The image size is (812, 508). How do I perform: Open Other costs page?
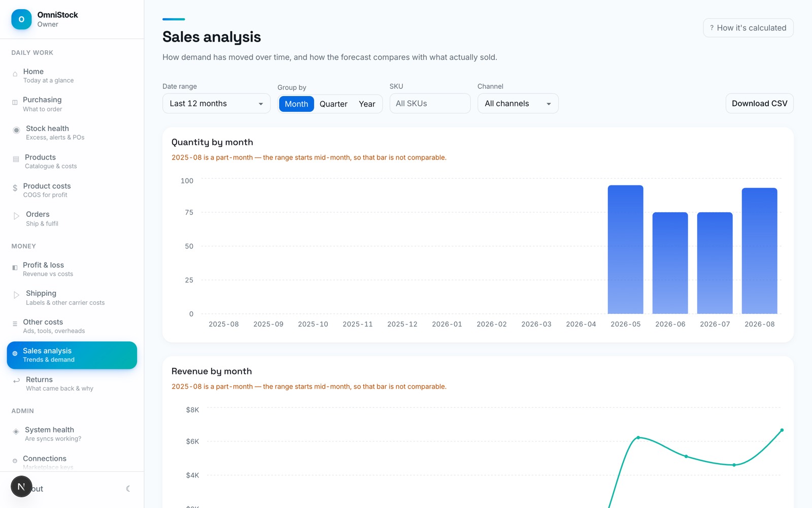[x=72, y=326]
